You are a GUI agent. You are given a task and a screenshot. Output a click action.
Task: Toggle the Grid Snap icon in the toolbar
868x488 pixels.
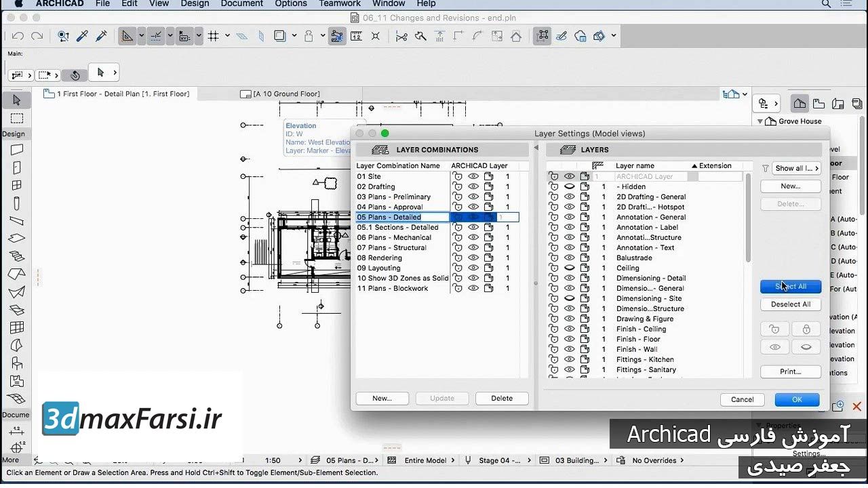[214, 36]
